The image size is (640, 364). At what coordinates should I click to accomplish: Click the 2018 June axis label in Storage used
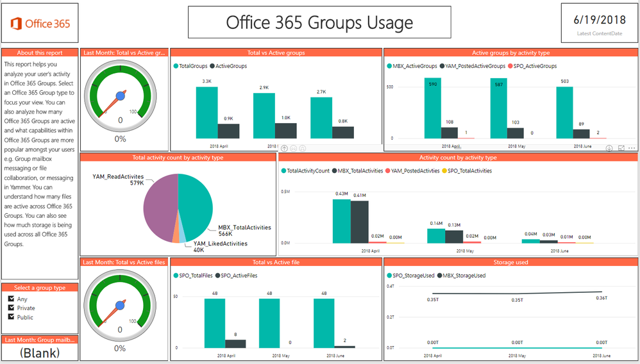(x=602, y=356)
